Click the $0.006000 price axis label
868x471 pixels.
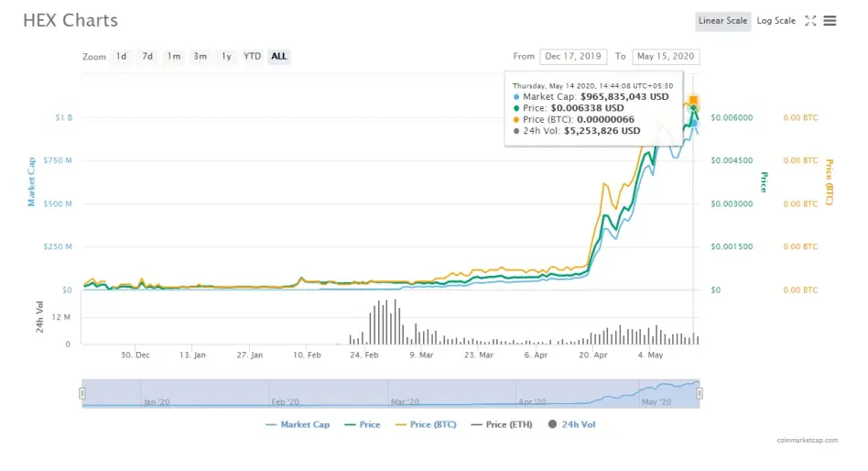732,117
